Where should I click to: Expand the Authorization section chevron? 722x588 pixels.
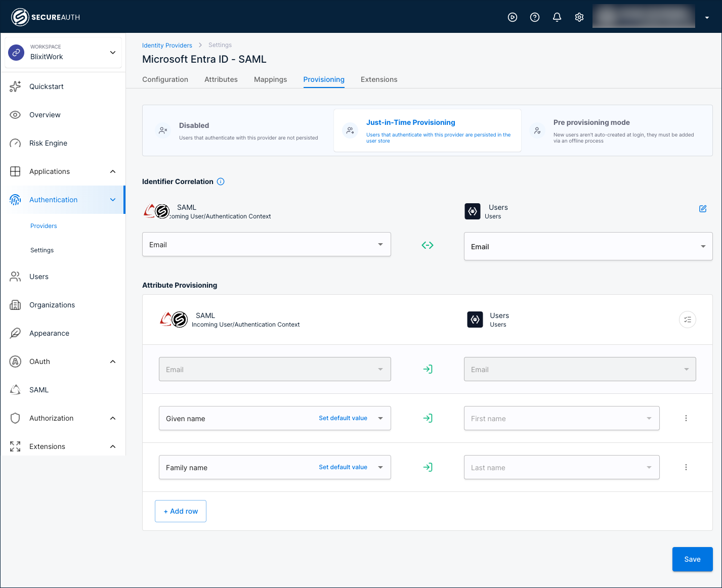tap(113, 418)
